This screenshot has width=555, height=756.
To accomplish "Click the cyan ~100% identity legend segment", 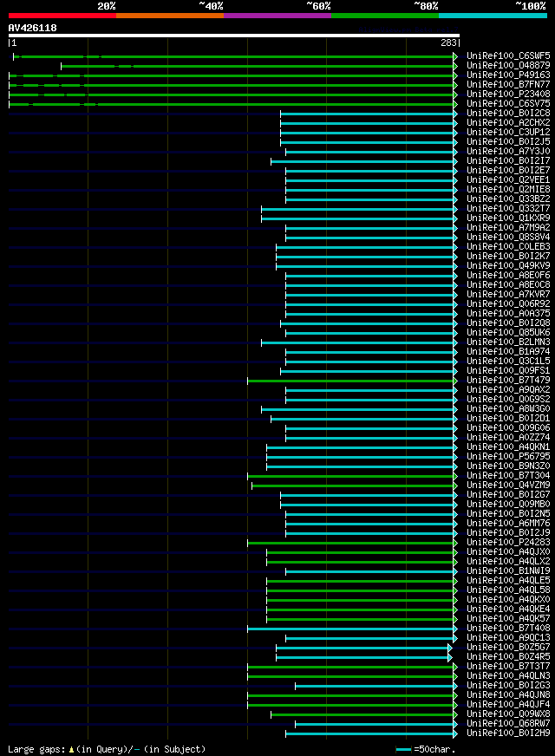I will (x=493, y=16).
